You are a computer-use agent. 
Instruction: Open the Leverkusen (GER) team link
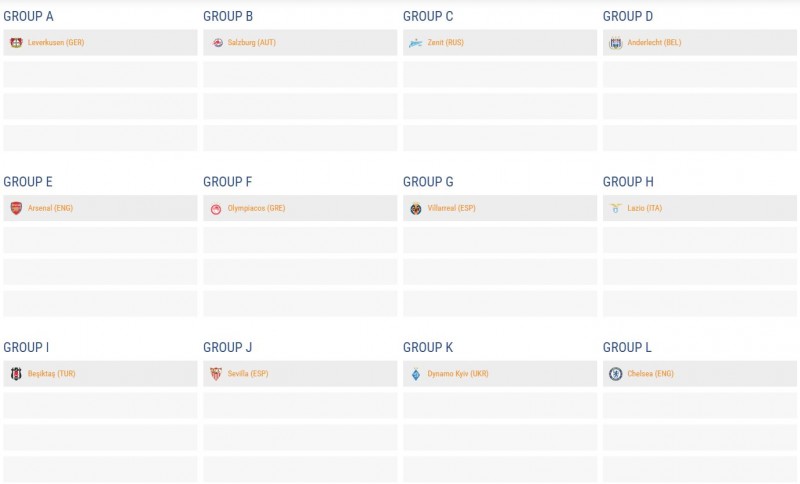[x=56, y=43]
